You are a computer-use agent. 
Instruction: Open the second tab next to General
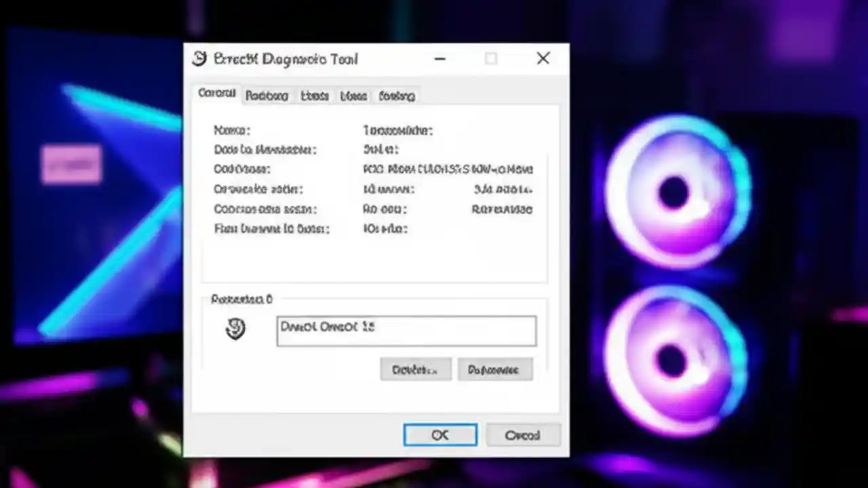click(x=267, y=96)
